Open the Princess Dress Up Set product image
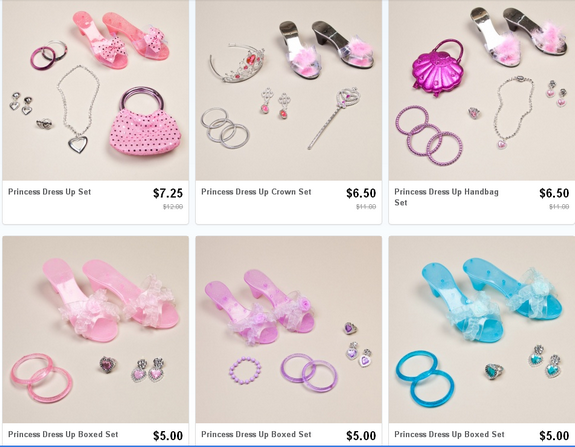The image size is (575, 447). 95,90
